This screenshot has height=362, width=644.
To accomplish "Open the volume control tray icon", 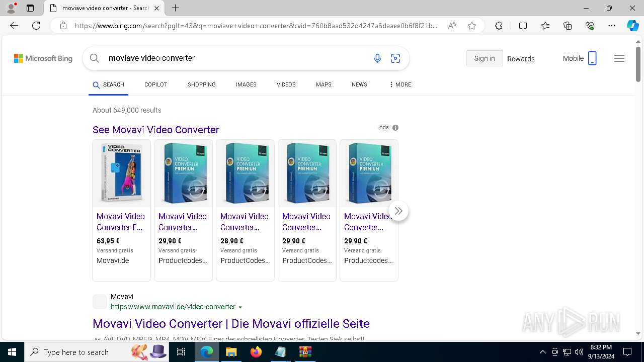I will (579, 352).
